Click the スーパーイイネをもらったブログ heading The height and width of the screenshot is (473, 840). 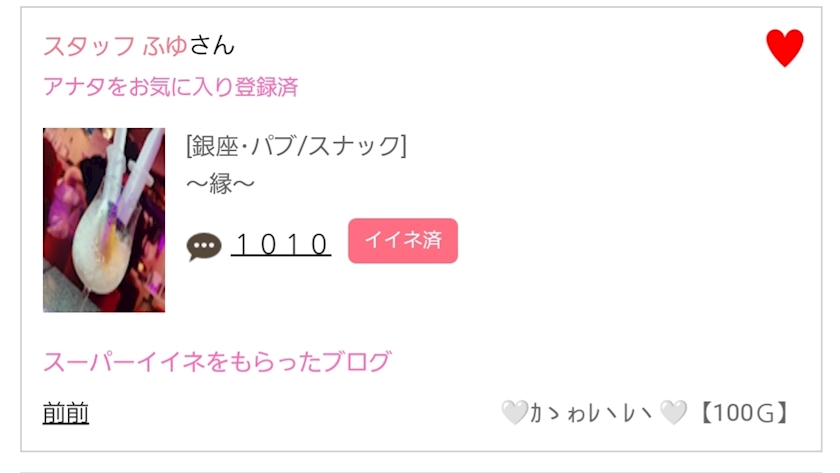(216, 362)
